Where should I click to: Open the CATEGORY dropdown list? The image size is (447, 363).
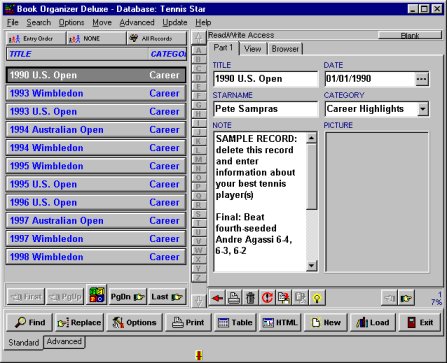pyautogui.click(x=423, y=109)
